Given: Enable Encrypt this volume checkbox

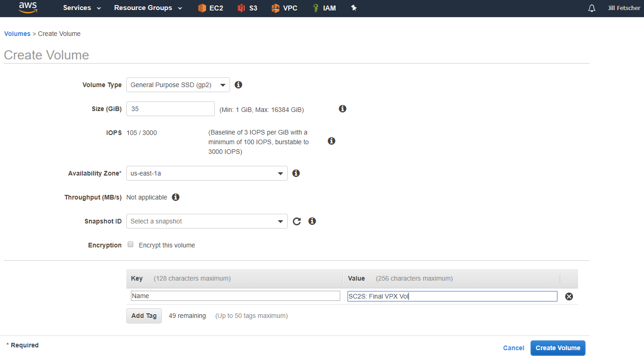Looking at the screenshot, I should (x=130, y=245).
